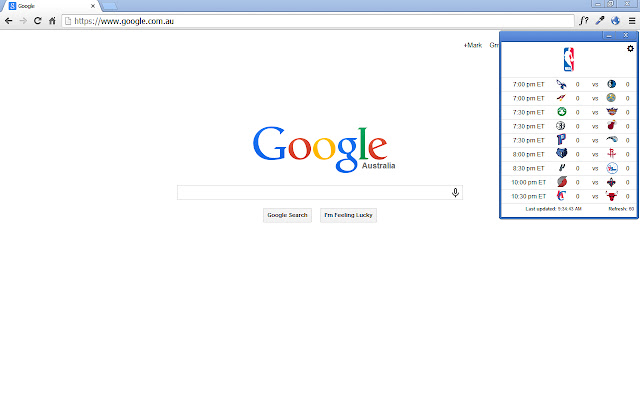Choose the Phoenix Suns logo

[x=611, y=112]
